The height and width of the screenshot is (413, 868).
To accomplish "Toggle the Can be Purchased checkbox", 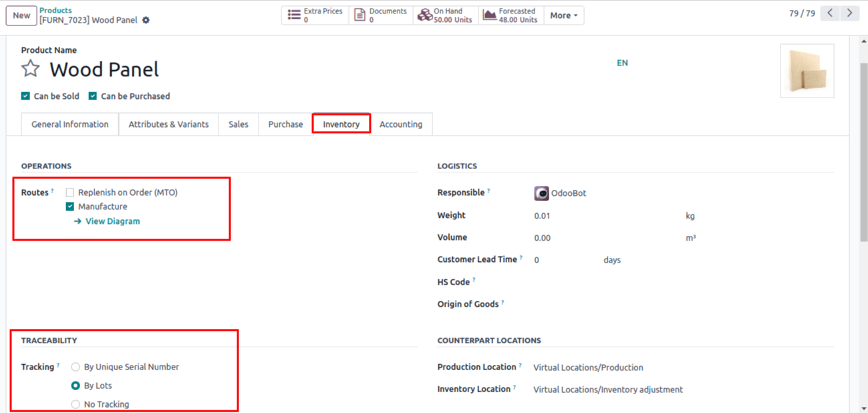I will (93, 96).
